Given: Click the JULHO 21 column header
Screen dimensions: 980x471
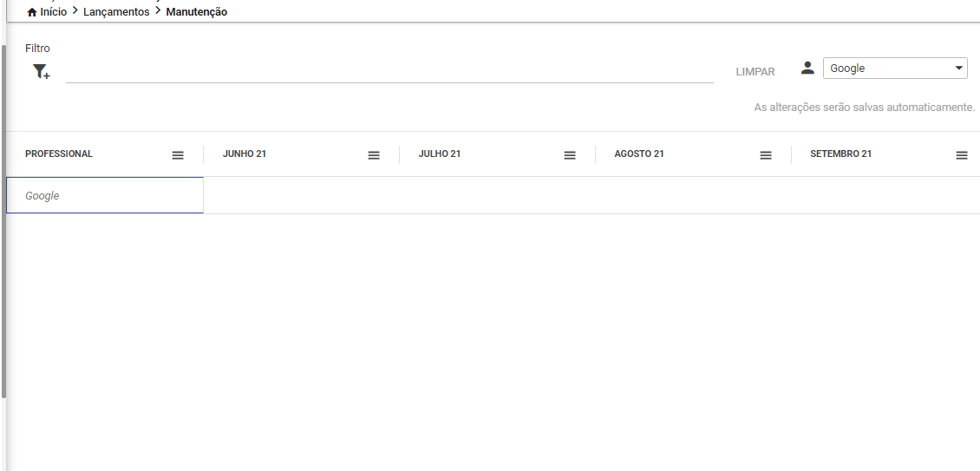Looking at the screenshot, I should tap(440, 154).
